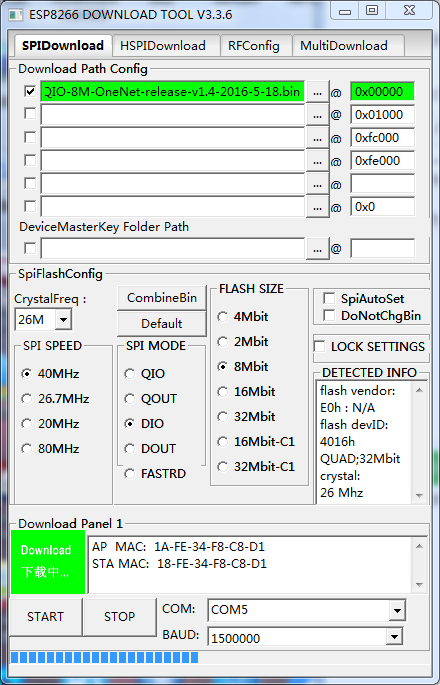This screenshot has height=685, width=440.
Task: Click the STOP button
Action: [x=119, y=617]
